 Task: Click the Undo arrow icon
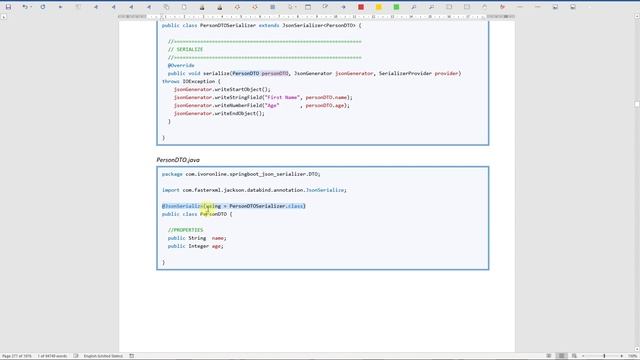(25, 7)
